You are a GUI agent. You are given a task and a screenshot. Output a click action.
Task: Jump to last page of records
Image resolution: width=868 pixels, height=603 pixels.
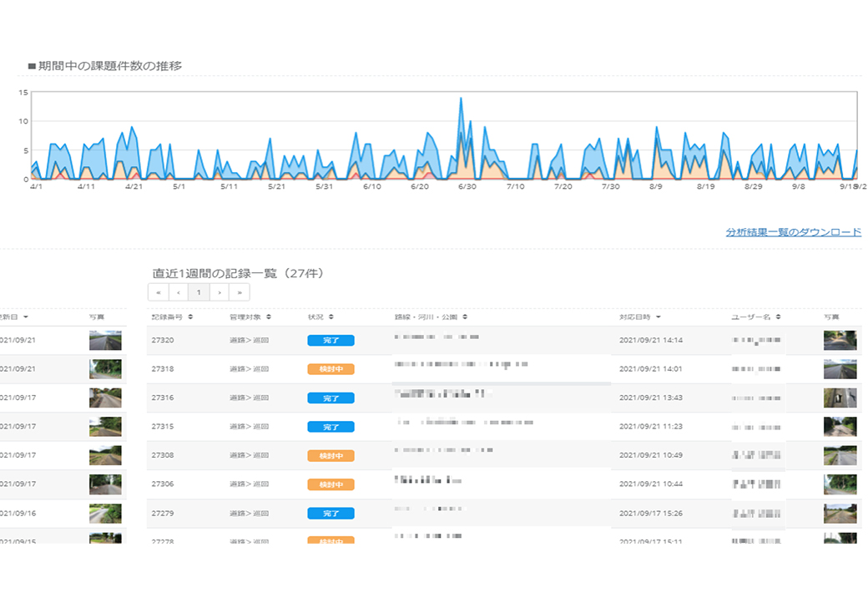point(240,292)
